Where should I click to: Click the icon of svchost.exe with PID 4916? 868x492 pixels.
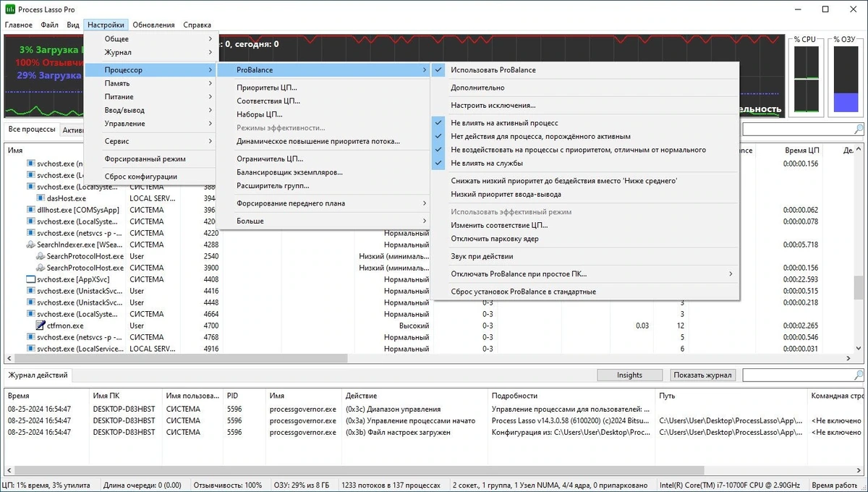[x=31, y=349]
